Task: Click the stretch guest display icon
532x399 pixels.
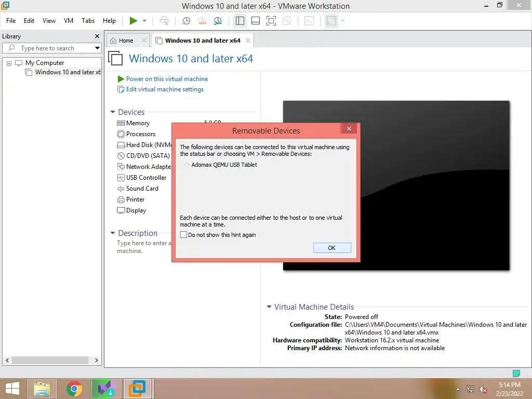Action: pyautogui.click(x=331, y=21)
